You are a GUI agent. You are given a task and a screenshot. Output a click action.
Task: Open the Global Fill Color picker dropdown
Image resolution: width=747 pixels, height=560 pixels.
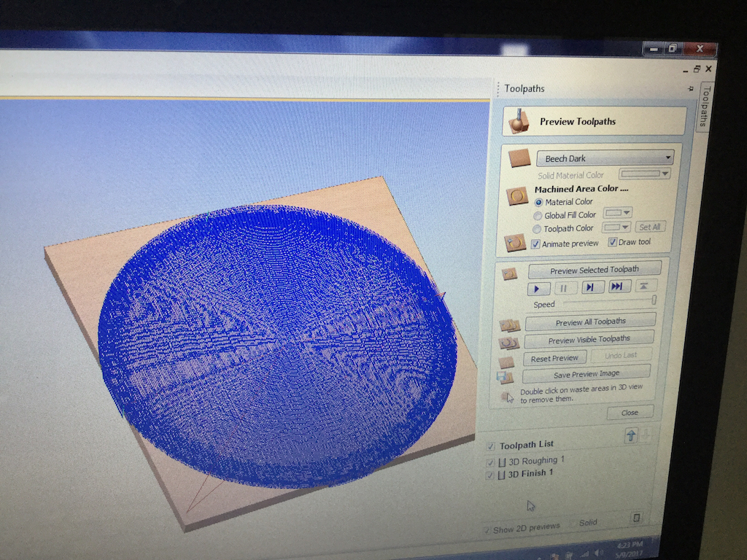pyautogui.click(x=617, y=212)
